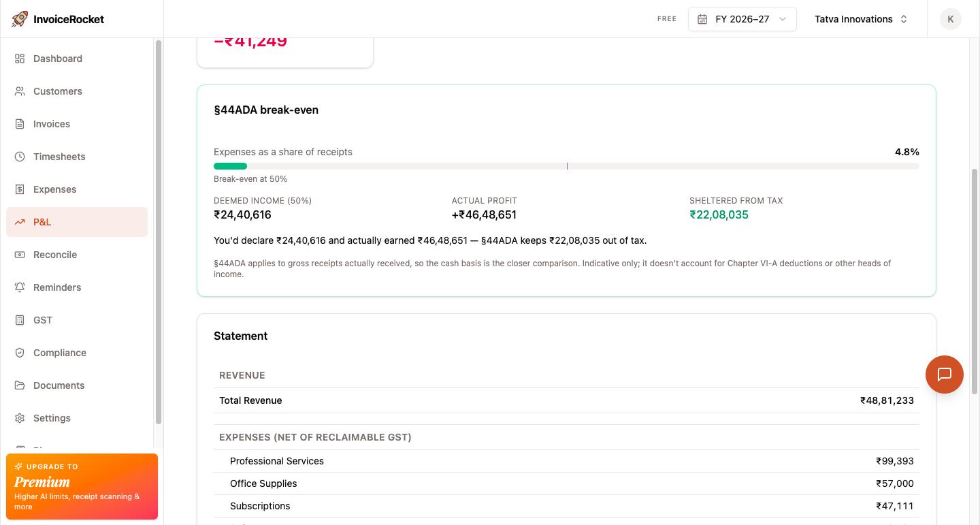Screen dimensions: 980x525
Task: Click the calendar icon beside FY 2026–27
Action: coord(702,19)
